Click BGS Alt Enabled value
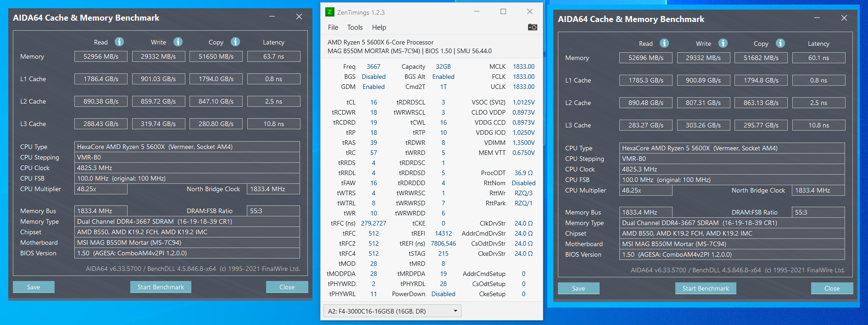This screenshot has height=325, width=868. coord(443,77)
